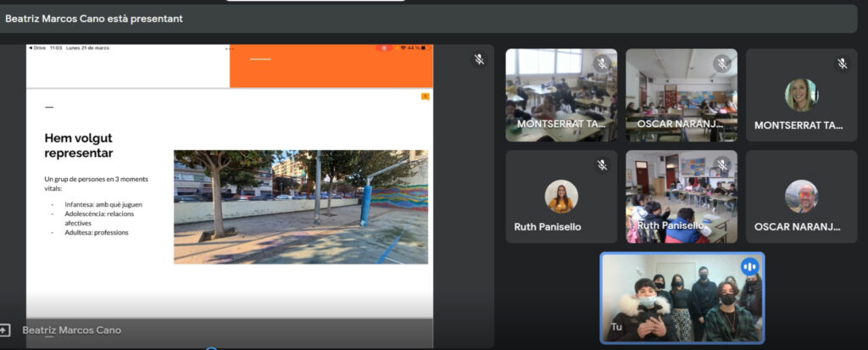The image size is (868, 350).
Task: Click the three dots at the slide's top
Action: (x=229, y=48)
